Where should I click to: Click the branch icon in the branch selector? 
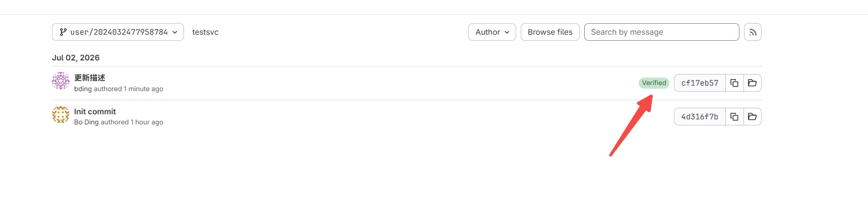(x=63, y=32)
